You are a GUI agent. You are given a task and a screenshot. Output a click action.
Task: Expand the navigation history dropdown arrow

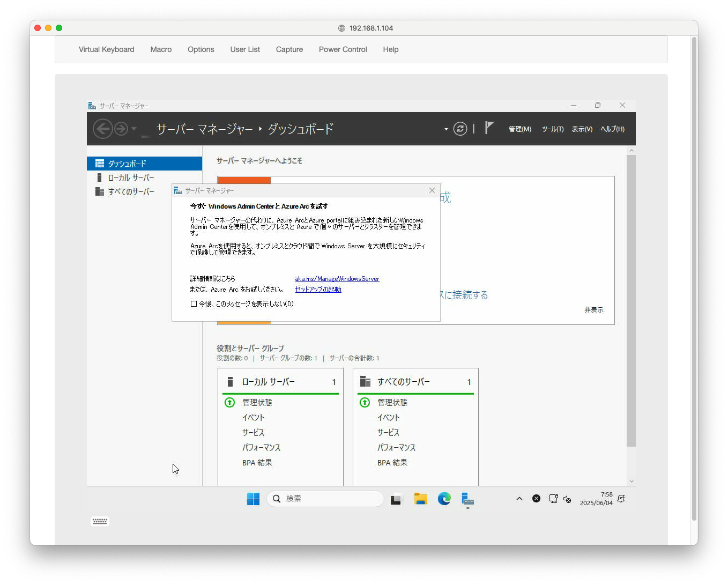click(x=134, y=129)
